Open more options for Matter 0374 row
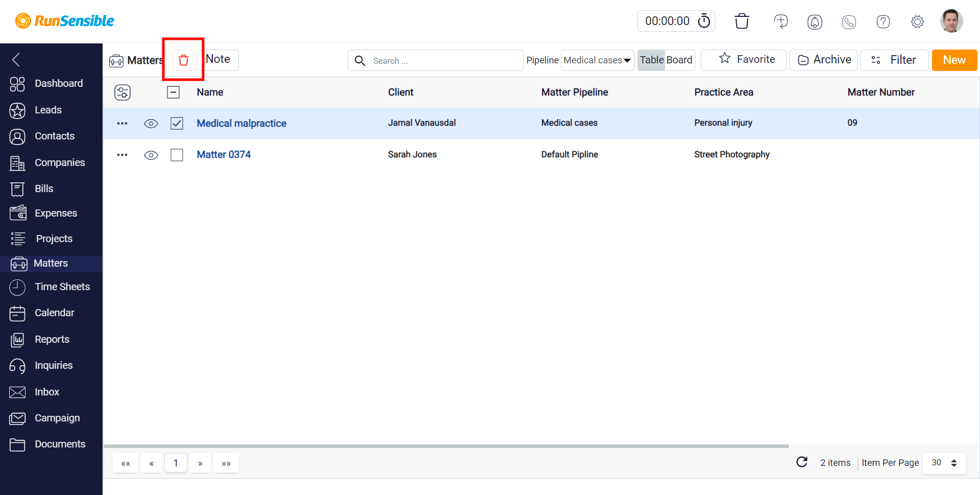Image resolution: width=980 pixels, height=495 pixels. [x=122, y=155]
